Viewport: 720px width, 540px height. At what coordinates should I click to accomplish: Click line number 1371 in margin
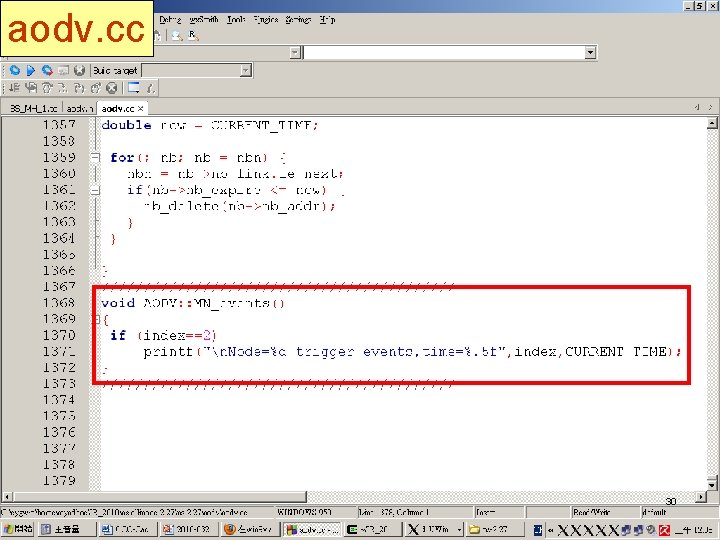59,351
